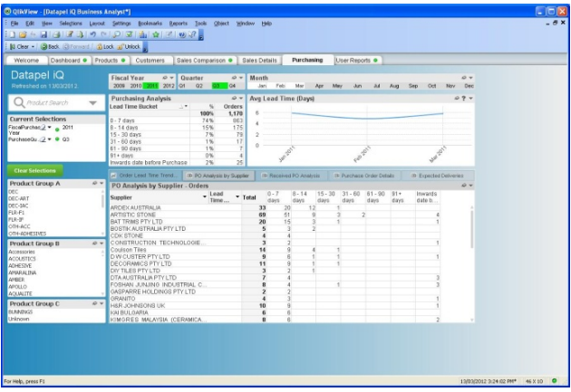Click the Quick Chart wizard icon
The image size is (571, 392).
pyautogui.click(x=143, y=34)
